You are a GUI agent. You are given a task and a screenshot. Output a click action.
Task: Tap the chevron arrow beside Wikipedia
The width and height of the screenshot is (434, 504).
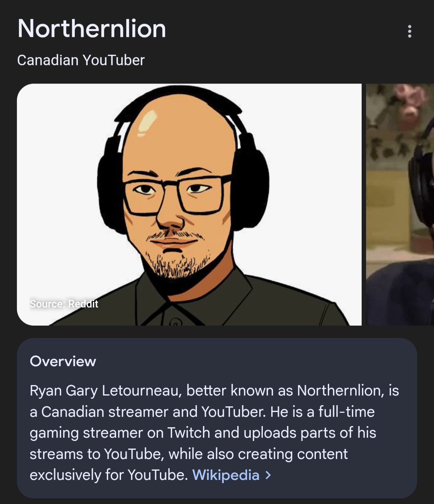tap(268, 475)
